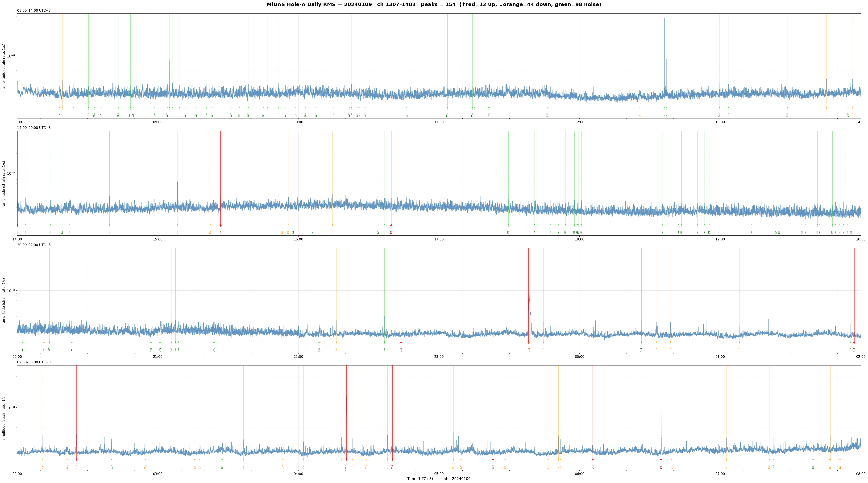Click the red arrow marker for peak 145

coord(661,459)
